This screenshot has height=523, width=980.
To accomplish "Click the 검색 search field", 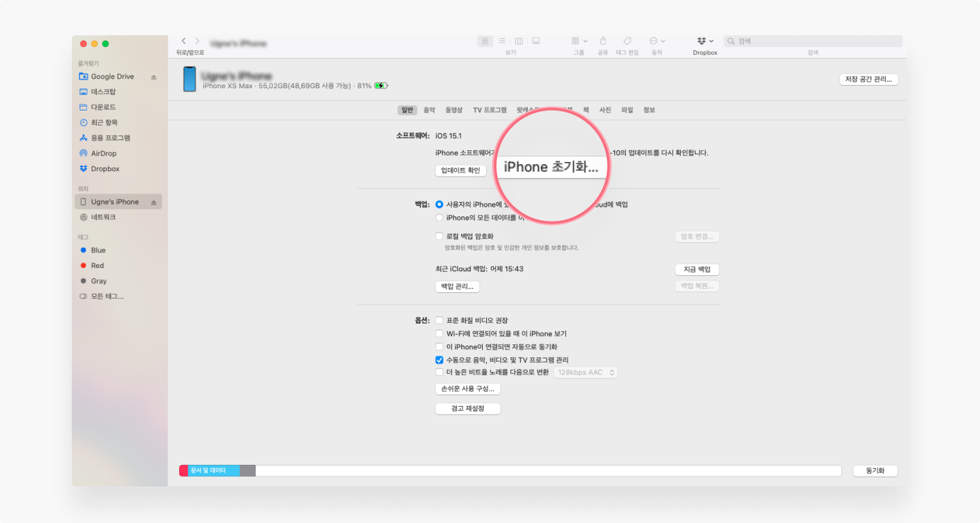I will click(x=813, y=41).
